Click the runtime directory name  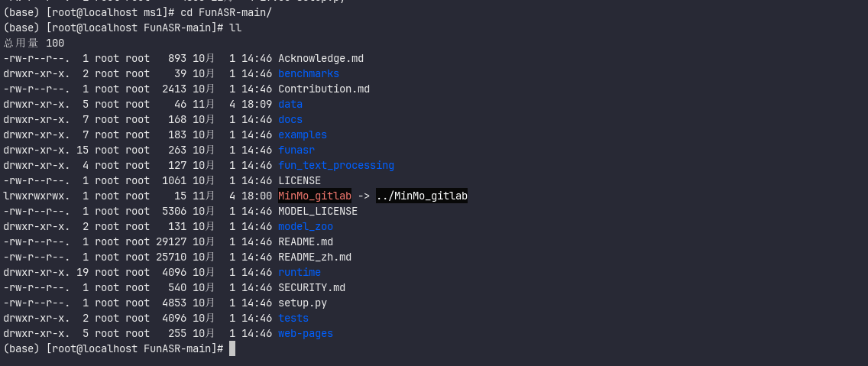[300, 273]
